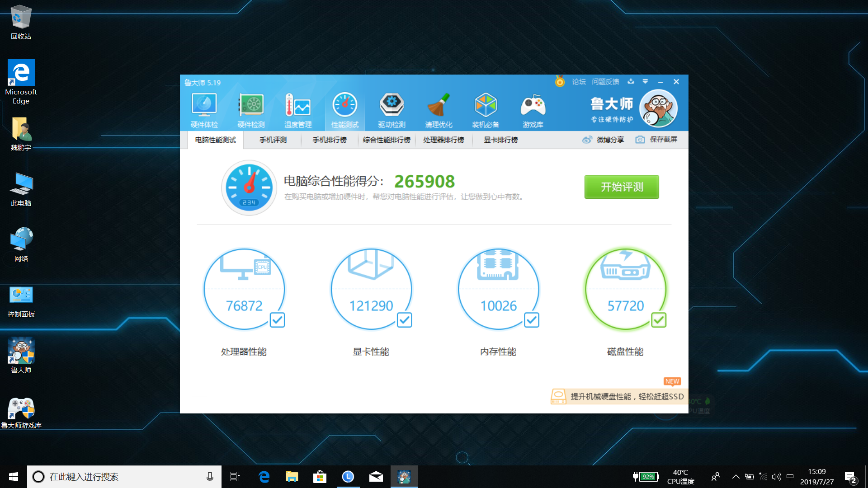Click the 显卡性能 label
The height and width of the screenshot is (488, 868).
[x=371, y=352]
